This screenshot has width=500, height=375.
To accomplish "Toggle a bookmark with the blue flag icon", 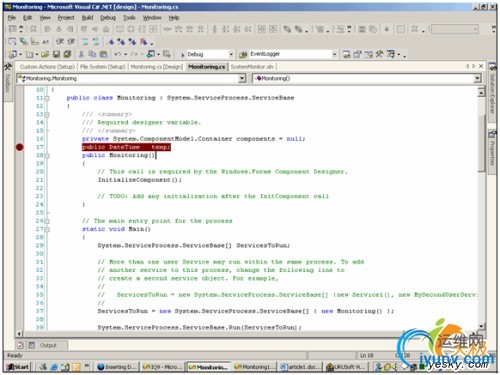I will (110, 42).
